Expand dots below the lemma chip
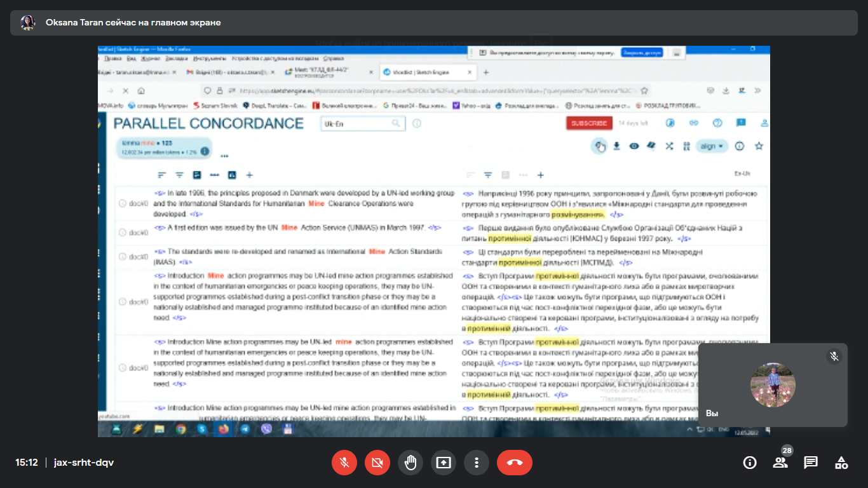Screen dimensions: 868x488 [x=224, y=156]
